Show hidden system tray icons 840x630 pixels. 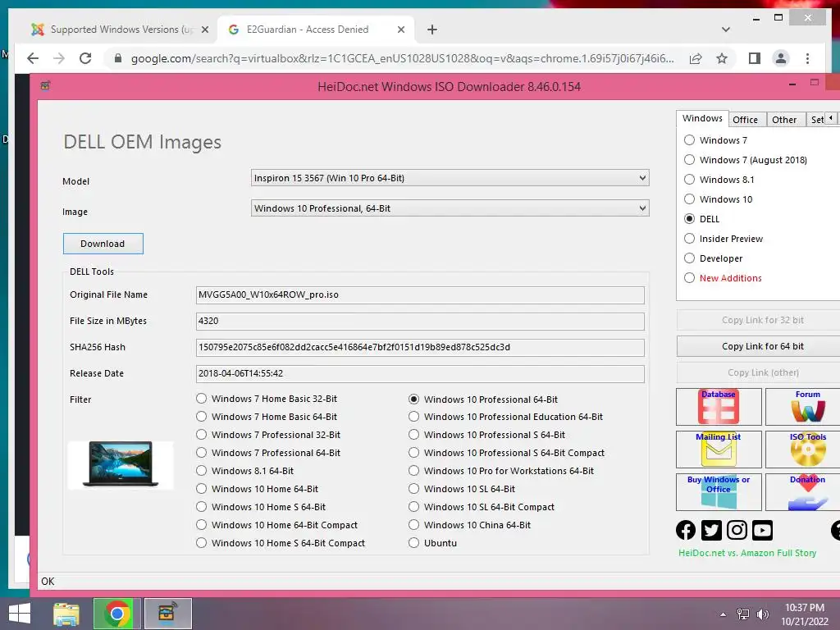724,614
